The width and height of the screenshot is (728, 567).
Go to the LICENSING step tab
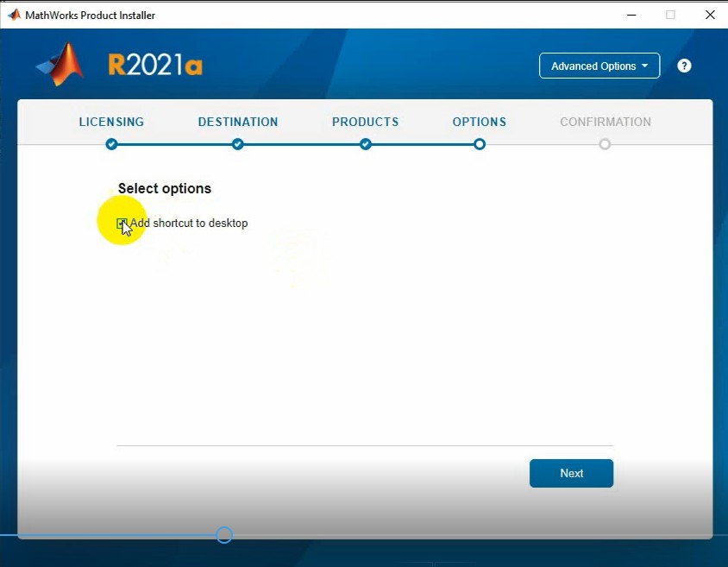pyautogui.click(x=111, y=122)
